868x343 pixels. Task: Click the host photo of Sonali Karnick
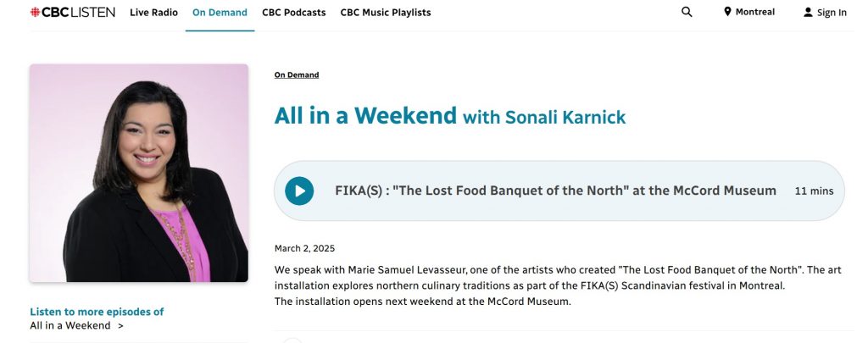[x=139, y=173]
